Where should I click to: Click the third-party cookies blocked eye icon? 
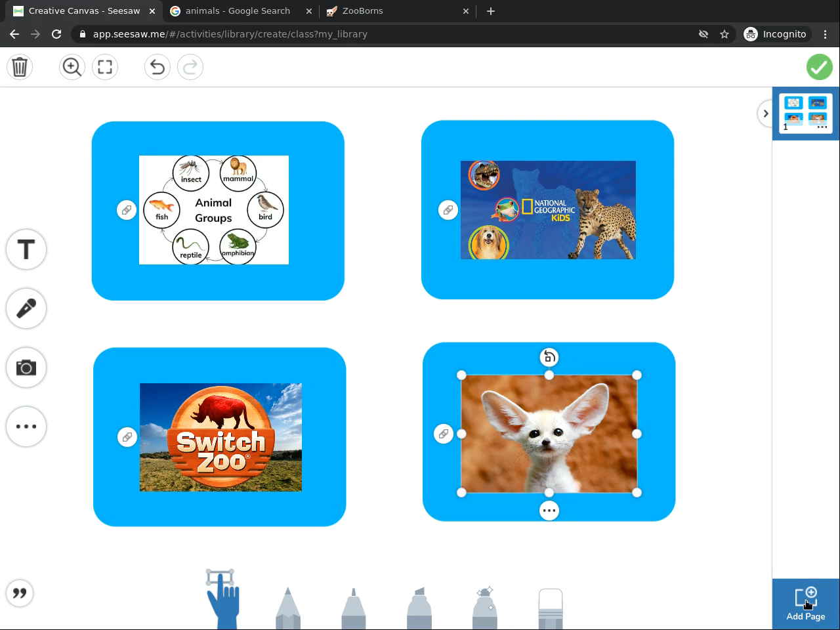[703, 34]
